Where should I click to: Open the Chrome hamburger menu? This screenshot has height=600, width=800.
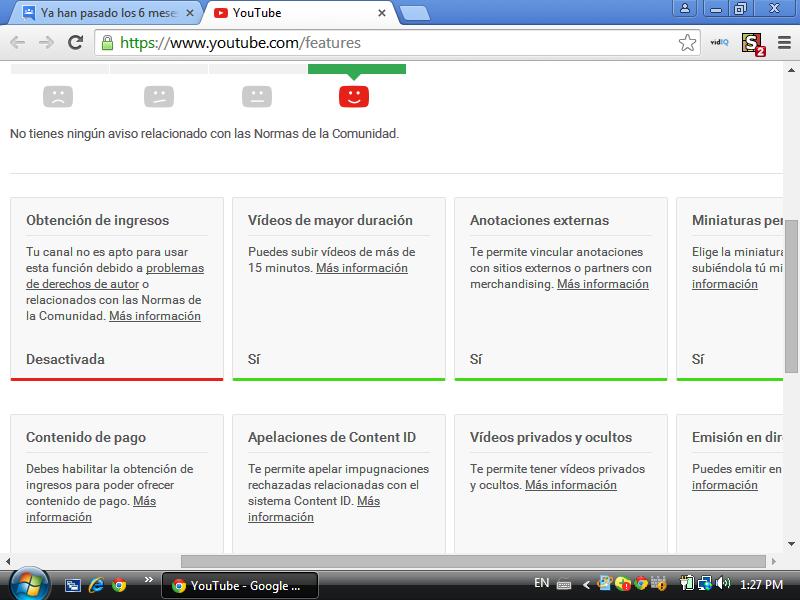coord(784,42)
